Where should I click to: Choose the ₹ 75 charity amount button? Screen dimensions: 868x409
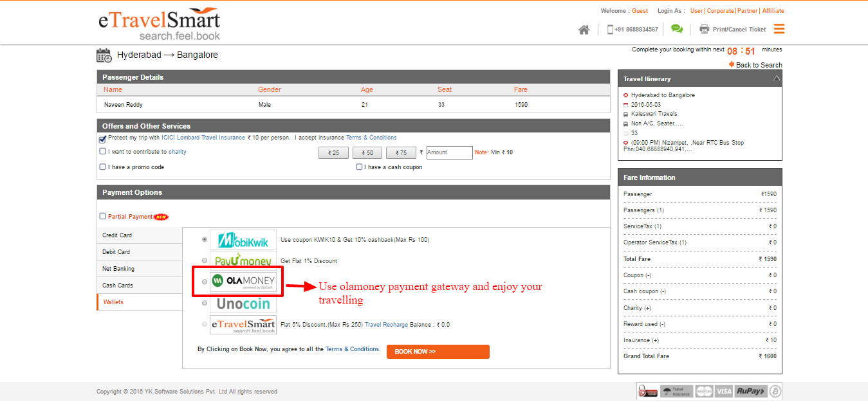click(402, 153)
